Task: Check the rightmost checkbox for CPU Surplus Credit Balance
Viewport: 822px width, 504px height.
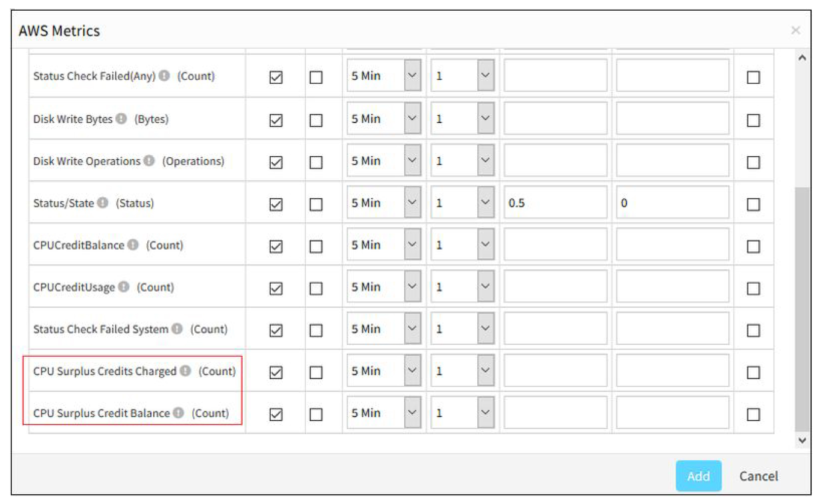Action: [x=754, y=414]
